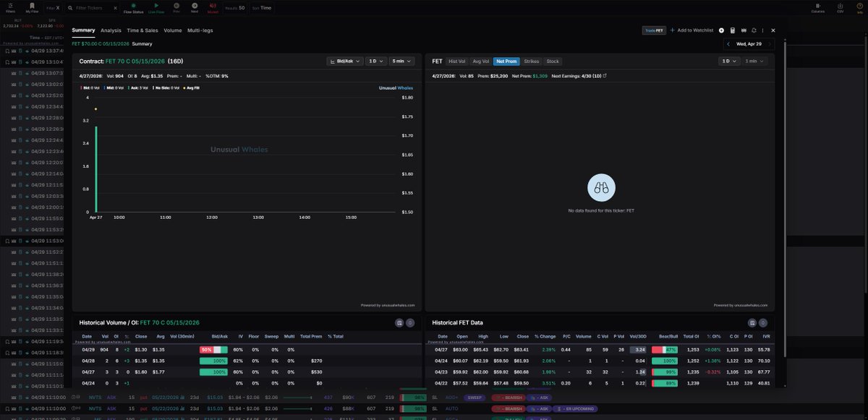
Task: Select the Avg Vol chart toggle
Action: point(480,61)
